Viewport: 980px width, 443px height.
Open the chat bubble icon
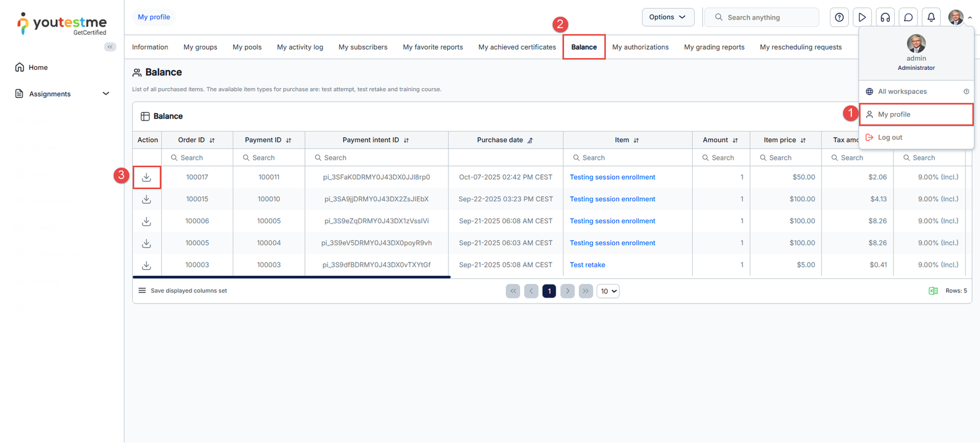(x=908, y=18)
